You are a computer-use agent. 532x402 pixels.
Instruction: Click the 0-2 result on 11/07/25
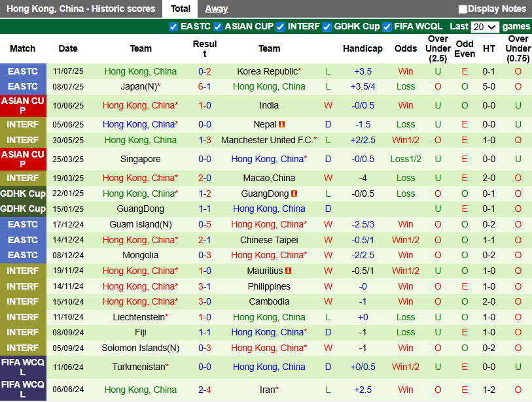205,71
